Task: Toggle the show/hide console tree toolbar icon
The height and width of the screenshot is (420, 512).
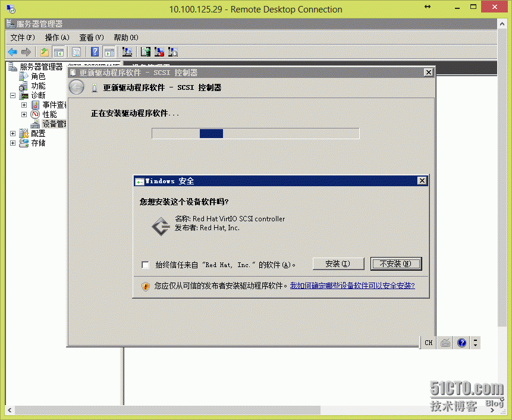Action: [x=59, y=52]
